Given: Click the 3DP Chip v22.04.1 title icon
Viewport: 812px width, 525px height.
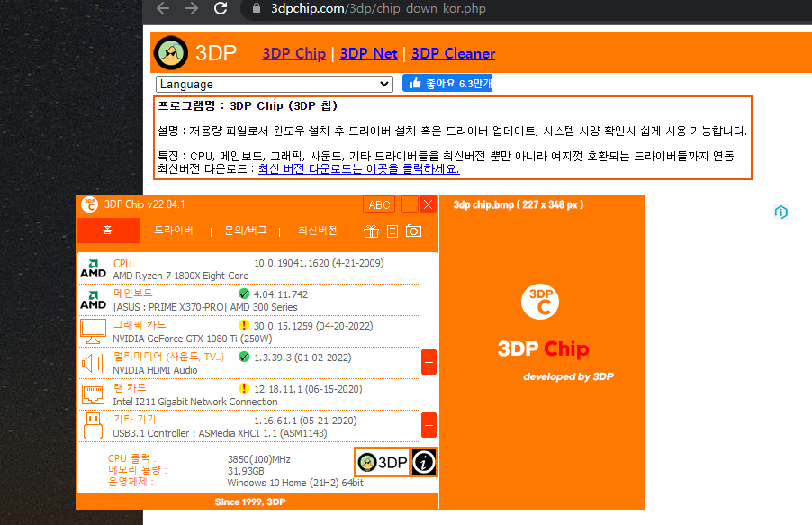Looking at the screenshot, I should [x=90, y=204].
